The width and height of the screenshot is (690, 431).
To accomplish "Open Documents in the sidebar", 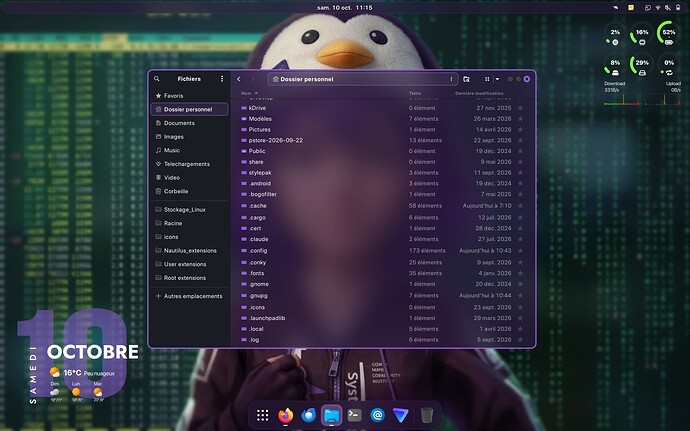I will [x=190, y=123].
